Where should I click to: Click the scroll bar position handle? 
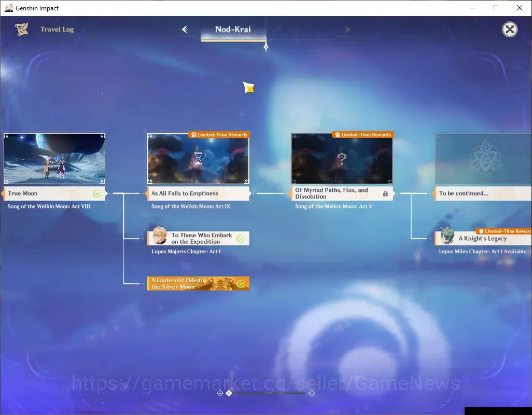click(x=229, y=393)
